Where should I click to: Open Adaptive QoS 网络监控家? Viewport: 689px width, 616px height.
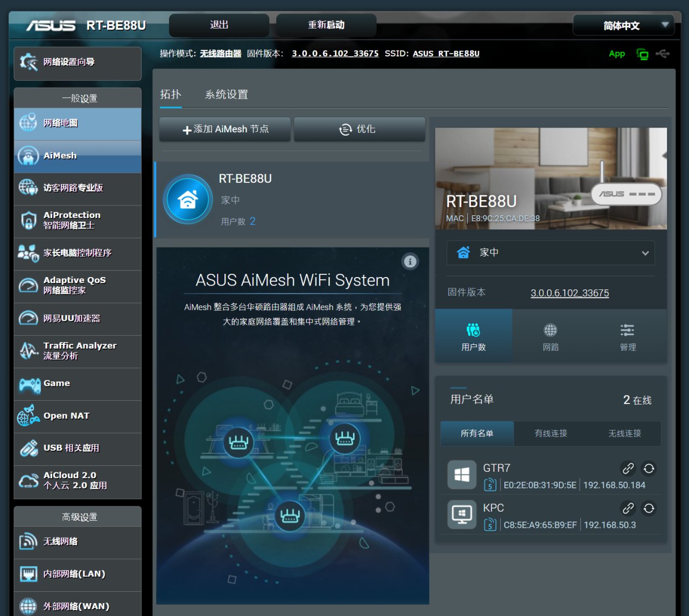coord(78,286)
